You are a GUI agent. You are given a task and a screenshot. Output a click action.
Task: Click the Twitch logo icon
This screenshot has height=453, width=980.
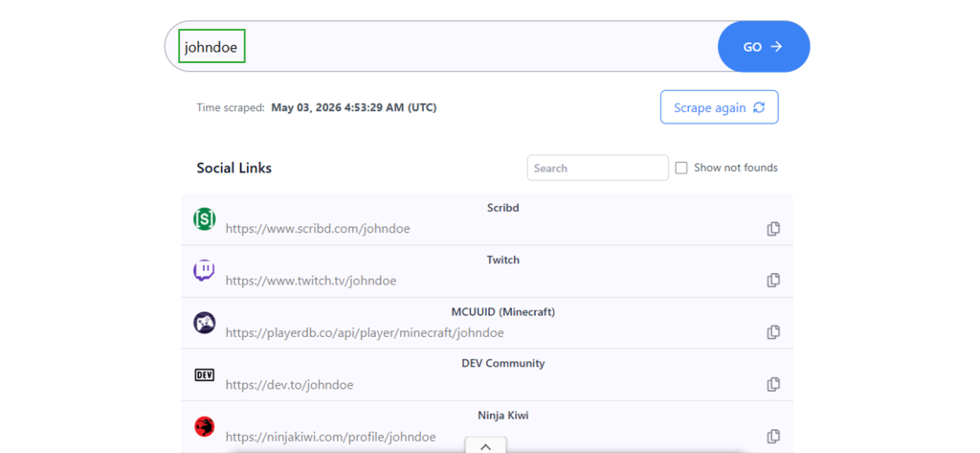[205, 271]
